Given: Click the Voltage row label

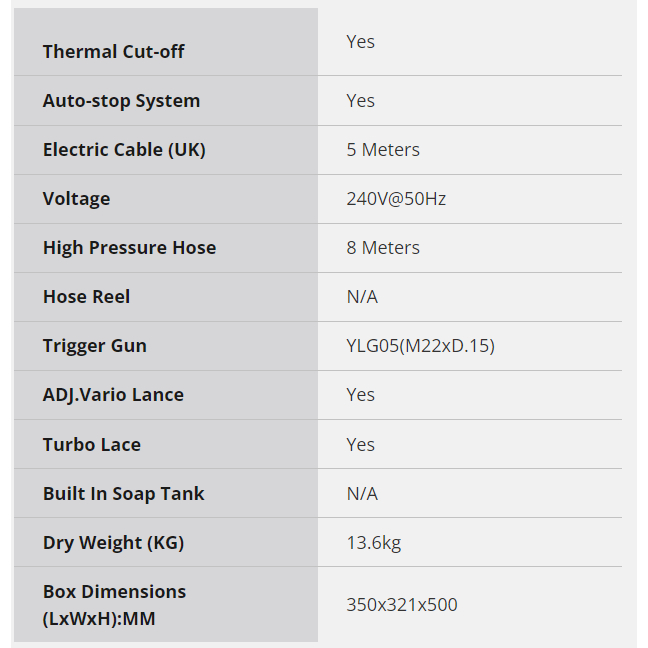Looking at the screenshot, I should click(76, 198).
